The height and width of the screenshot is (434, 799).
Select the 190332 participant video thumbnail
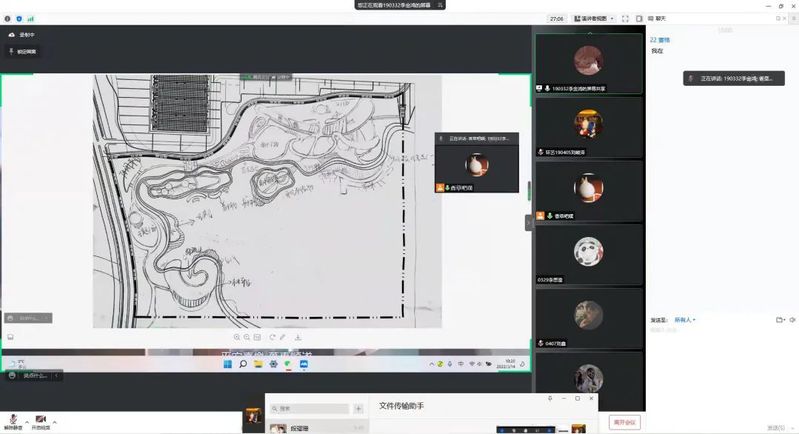588,62
